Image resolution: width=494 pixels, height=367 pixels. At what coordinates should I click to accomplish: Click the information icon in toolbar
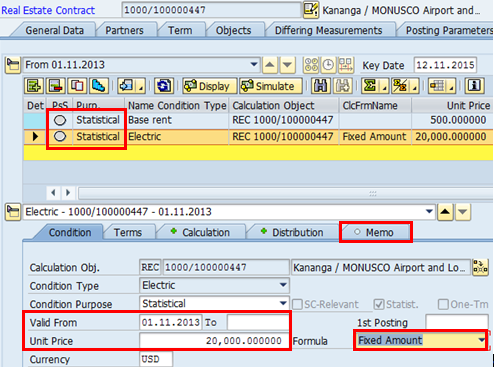[x=474, y=86]
